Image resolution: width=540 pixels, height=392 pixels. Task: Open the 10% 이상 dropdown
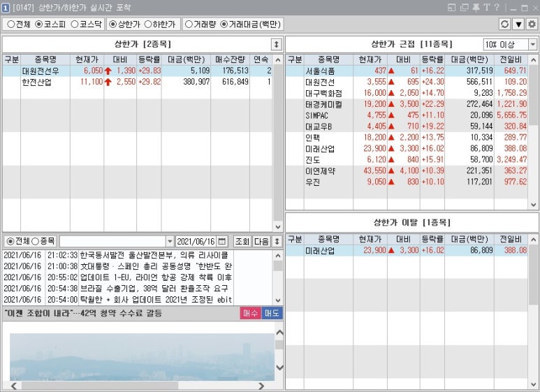click(532, 45)
